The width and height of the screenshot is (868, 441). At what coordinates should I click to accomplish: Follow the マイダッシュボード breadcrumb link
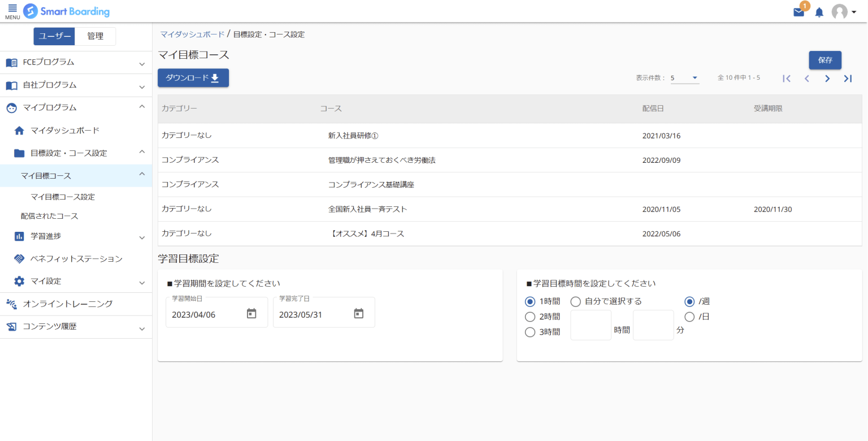click(x=192, y=34)
